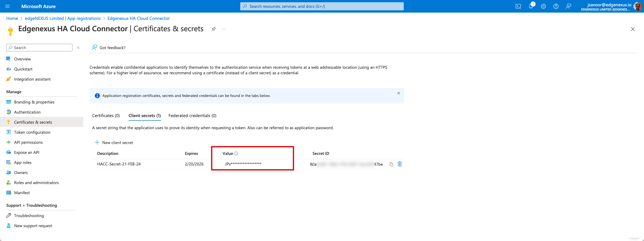
Task: Click the Value column info icon
Action: (236, 154)
